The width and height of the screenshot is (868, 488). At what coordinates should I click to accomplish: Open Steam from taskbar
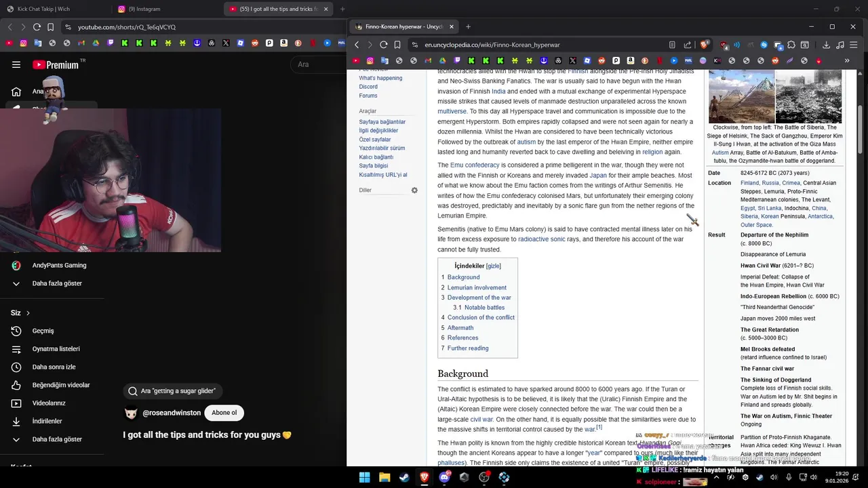[x=404, y=477]
